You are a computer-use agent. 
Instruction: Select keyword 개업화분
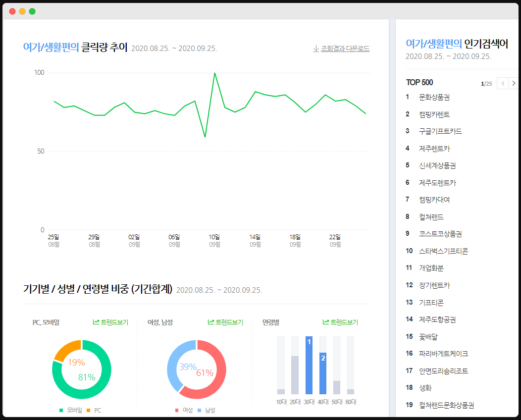pos(431,268)
